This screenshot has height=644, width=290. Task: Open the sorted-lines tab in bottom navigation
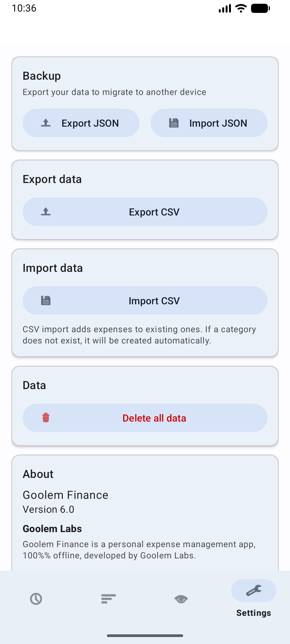click(x=108, y=599)
